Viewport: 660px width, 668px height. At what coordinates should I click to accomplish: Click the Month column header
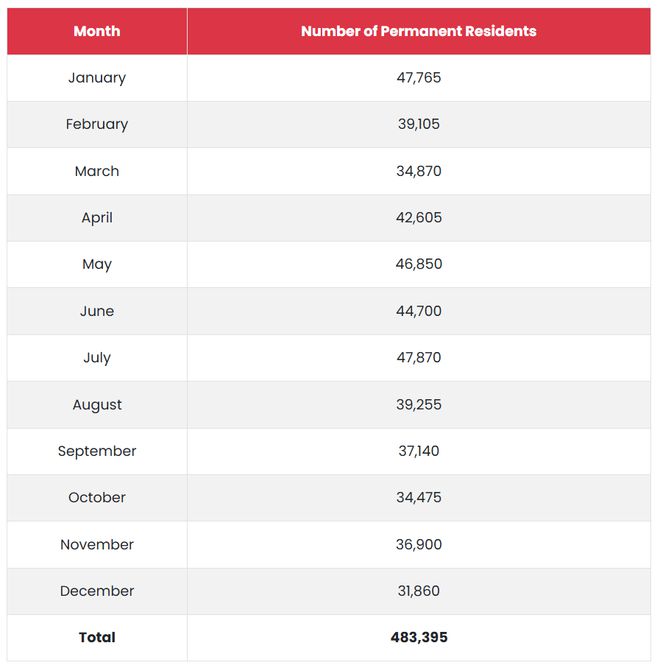pyautogui.click(x=97, y=31)
